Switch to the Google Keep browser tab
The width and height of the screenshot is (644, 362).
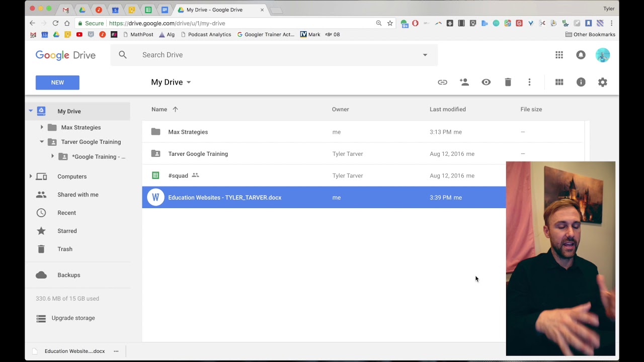(x=131, y=10)
